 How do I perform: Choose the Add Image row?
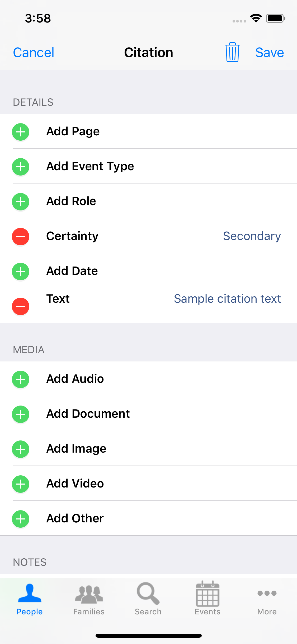[76, 449]
